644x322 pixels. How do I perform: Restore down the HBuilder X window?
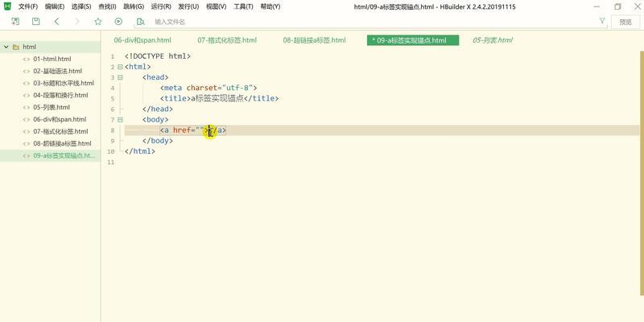click(x=617, y=6)
